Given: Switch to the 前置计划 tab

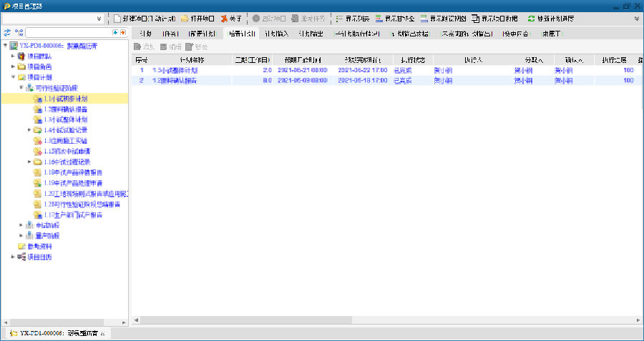Looking at the screenshot, I should (x=202, y=34).
